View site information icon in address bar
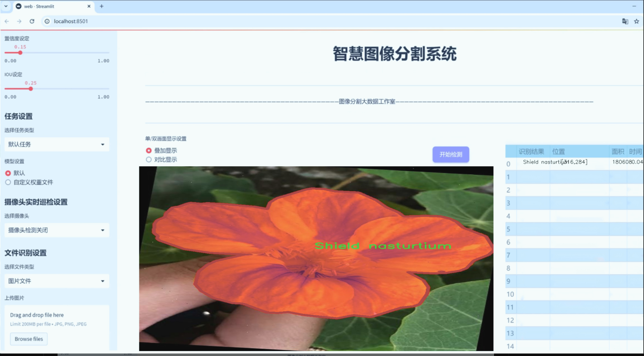 (47, 21)
